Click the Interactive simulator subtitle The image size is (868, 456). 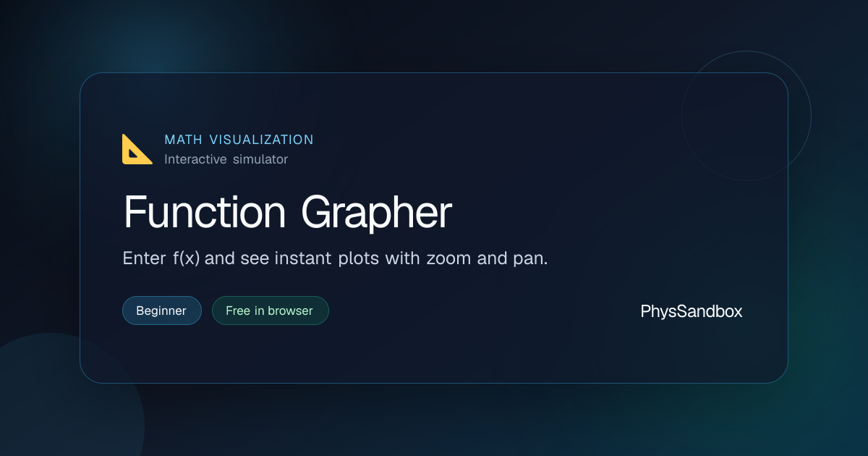pos(226,159)
